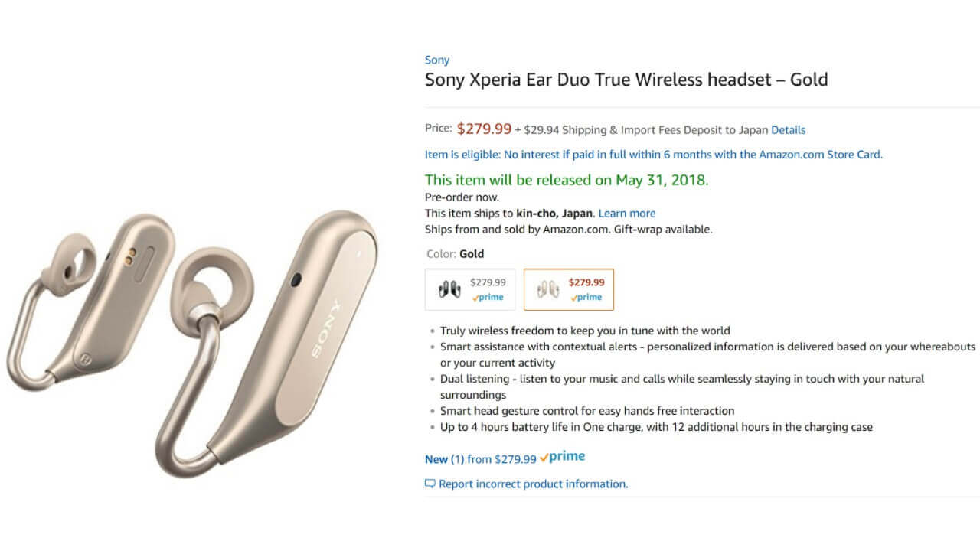
Task: Click the black headset thumbnail icon
Action: [x=449, y=289]
